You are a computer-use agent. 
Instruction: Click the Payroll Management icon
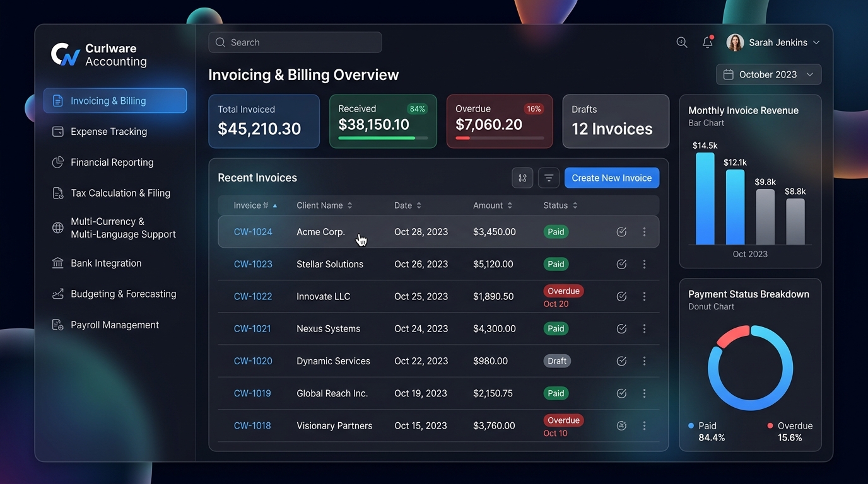(x=58, y=325)
